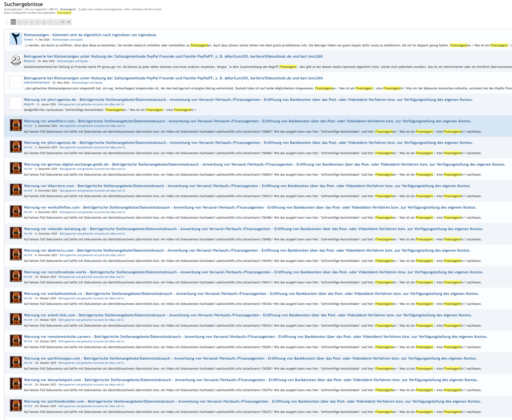Open itneen's avatar in the first result
The width and height of the screenshot is (512, 420).
pos(16,39)
